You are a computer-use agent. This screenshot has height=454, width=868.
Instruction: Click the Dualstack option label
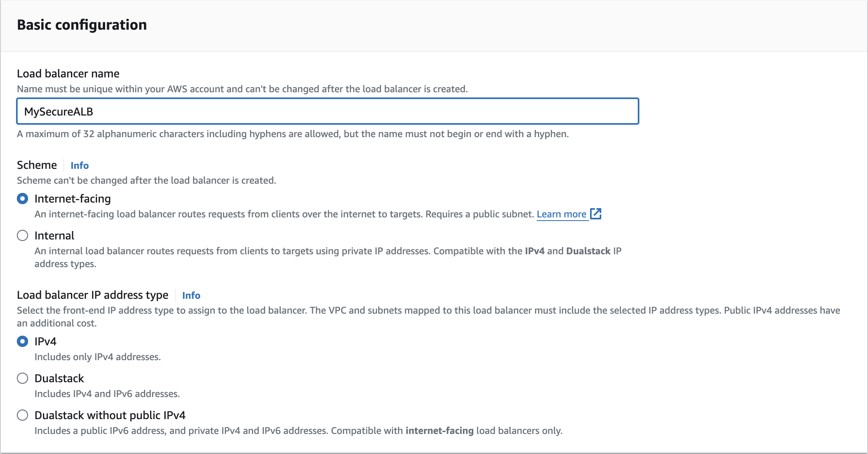(x=59, y=378)
